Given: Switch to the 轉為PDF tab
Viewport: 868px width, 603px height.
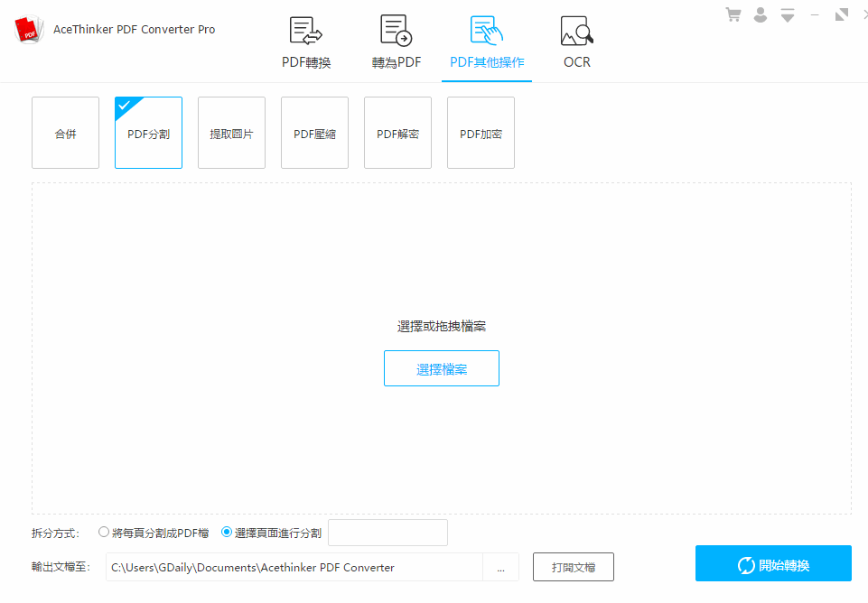Looking at the screenshot, I should coord(397,42).
